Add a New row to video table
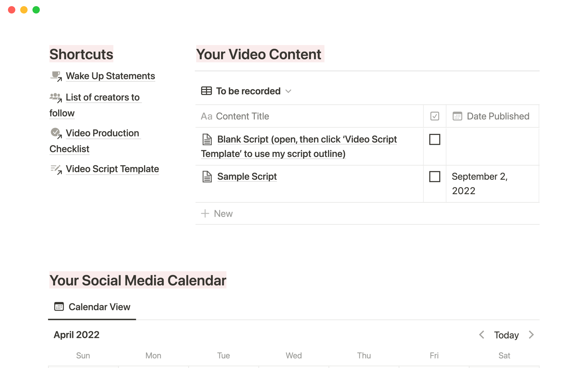 (x=217, y=214)
